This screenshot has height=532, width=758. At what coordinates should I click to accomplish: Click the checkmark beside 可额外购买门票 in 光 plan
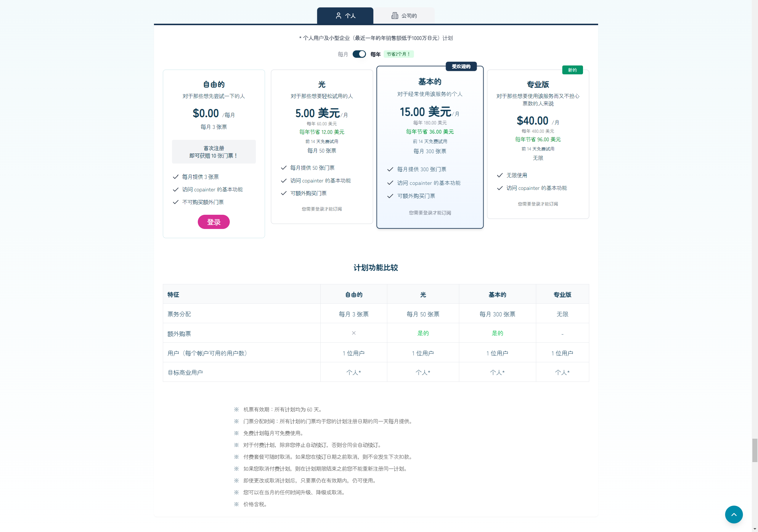[283, 193]
